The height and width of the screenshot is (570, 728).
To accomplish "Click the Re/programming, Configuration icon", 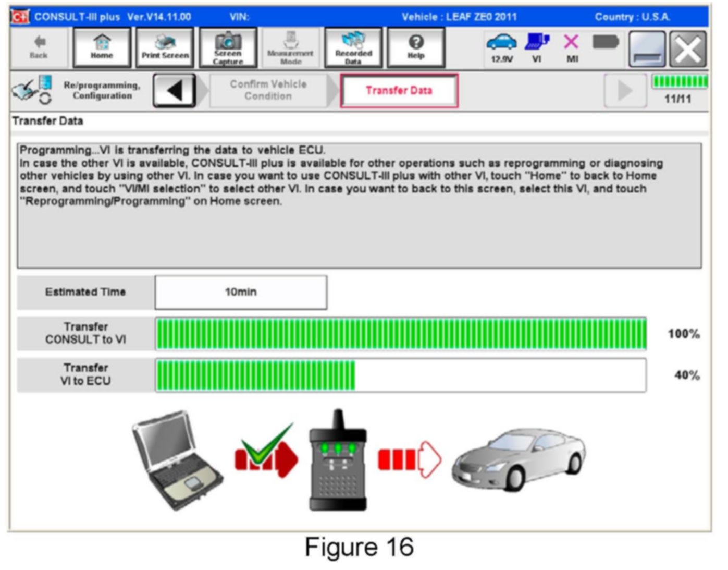I will pos(32,90).
